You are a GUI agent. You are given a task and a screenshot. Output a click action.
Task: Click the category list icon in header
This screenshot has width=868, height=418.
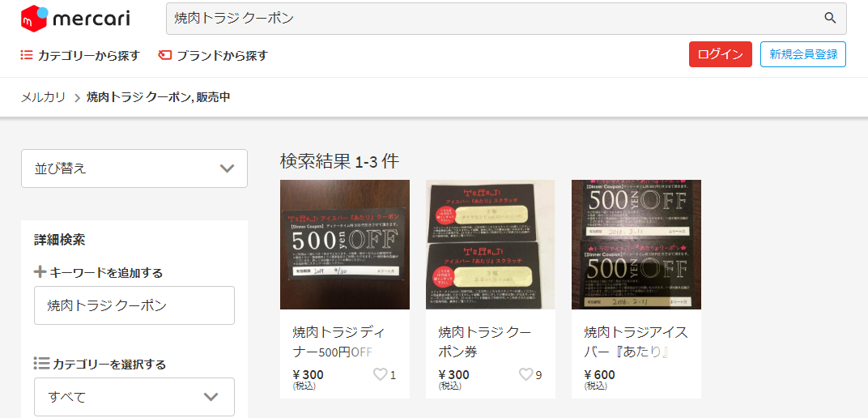tap(27, 55)
